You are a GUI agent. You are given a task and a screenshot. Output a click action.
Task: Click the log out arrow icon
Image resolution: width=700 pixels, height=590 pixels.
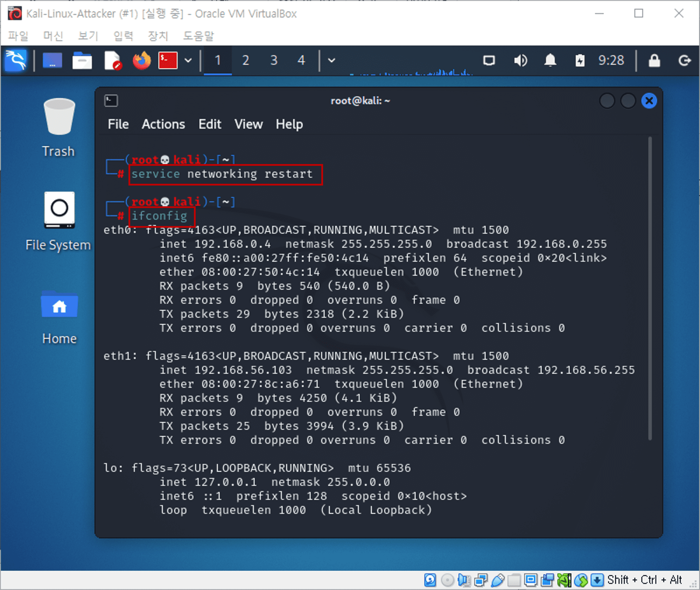point(685,61)
